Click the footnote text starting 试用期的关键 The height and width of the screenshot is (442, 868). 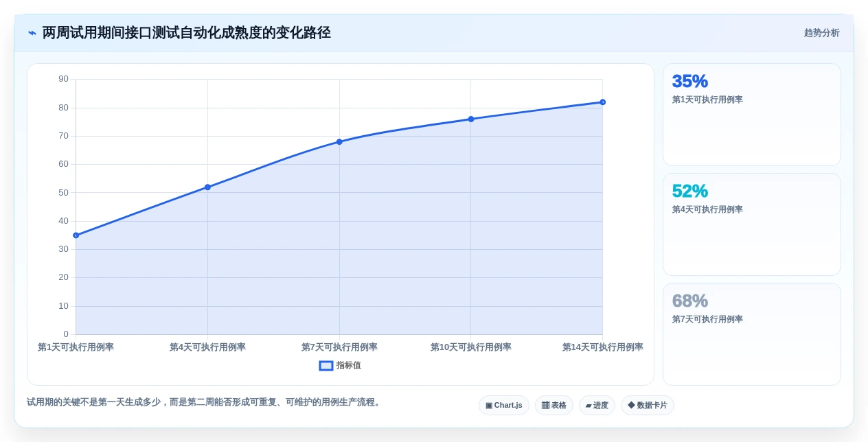[205, 402]
